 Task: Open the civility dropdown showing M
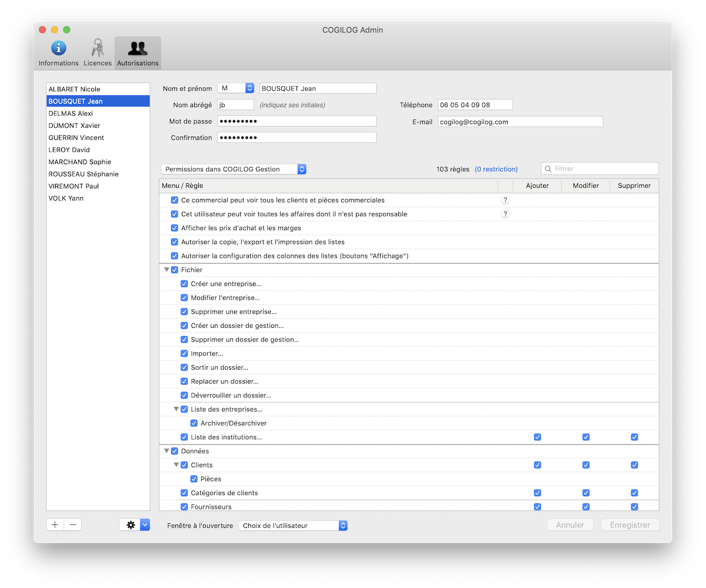click(235, 88)
